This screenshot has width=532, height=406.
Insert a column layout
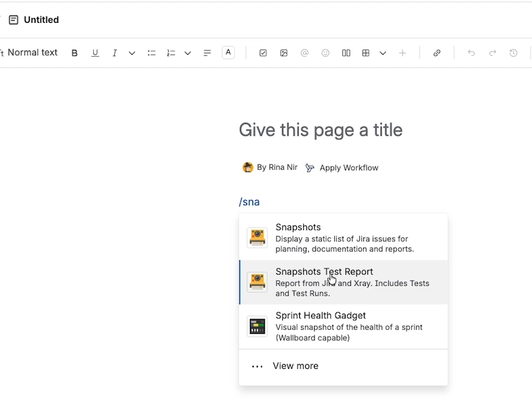[346, 53]
